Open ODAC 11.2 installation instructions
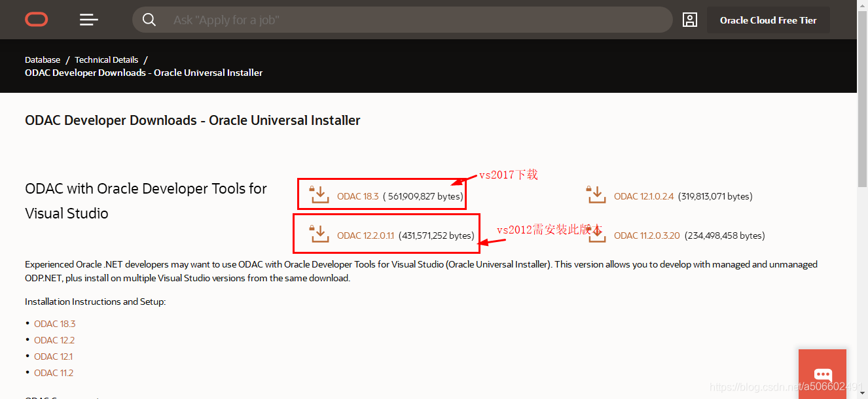This screenshot has height=399, width=868. point(54,373)
